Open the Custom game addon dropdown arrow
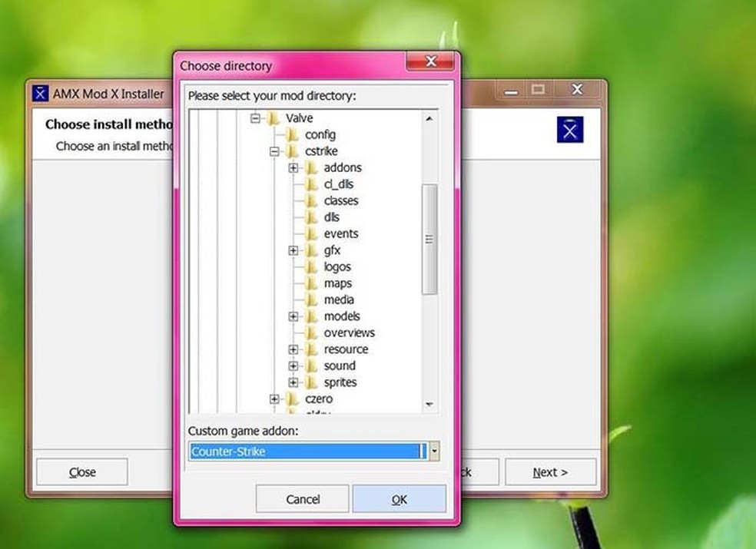This screenshot has width=756, height=549. pos(434,451)
